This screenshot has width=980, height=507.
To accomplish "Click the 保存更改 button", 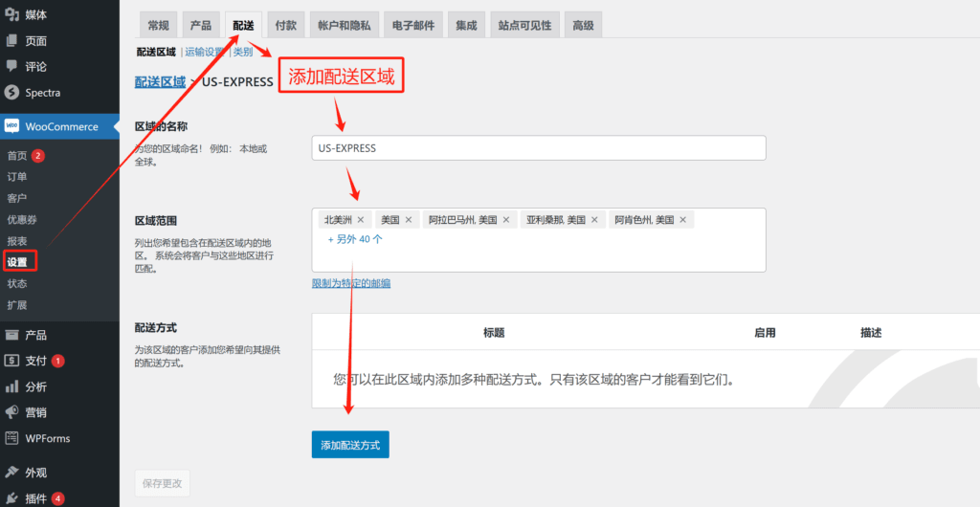I will point(163,483).
